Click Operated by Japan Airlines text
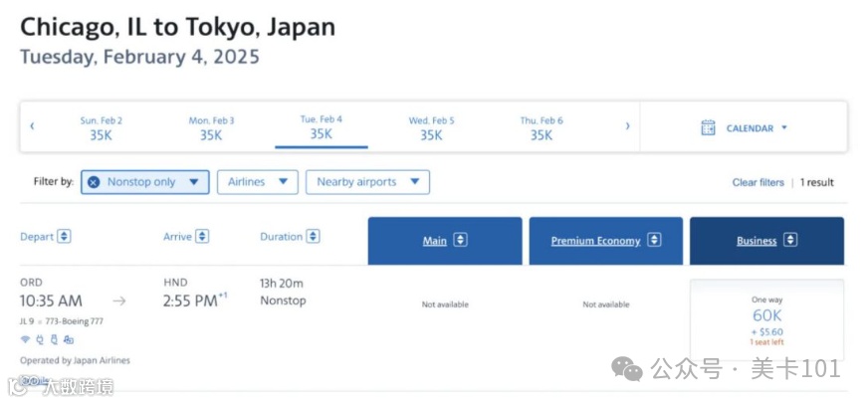This screenshot has height=403, width=868. pyautogui.click(x=75, y=360)
